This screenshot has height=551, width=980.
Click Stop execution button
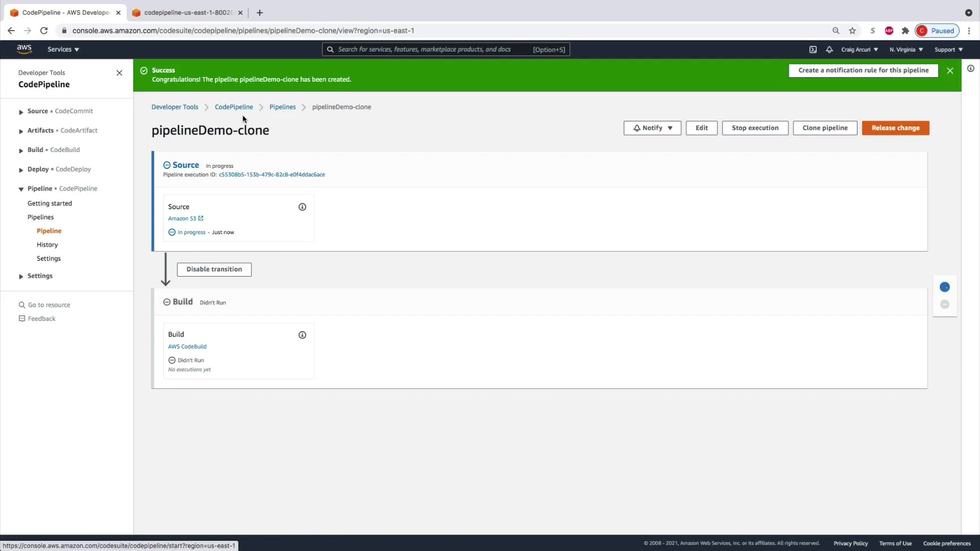tap(755, 128)
